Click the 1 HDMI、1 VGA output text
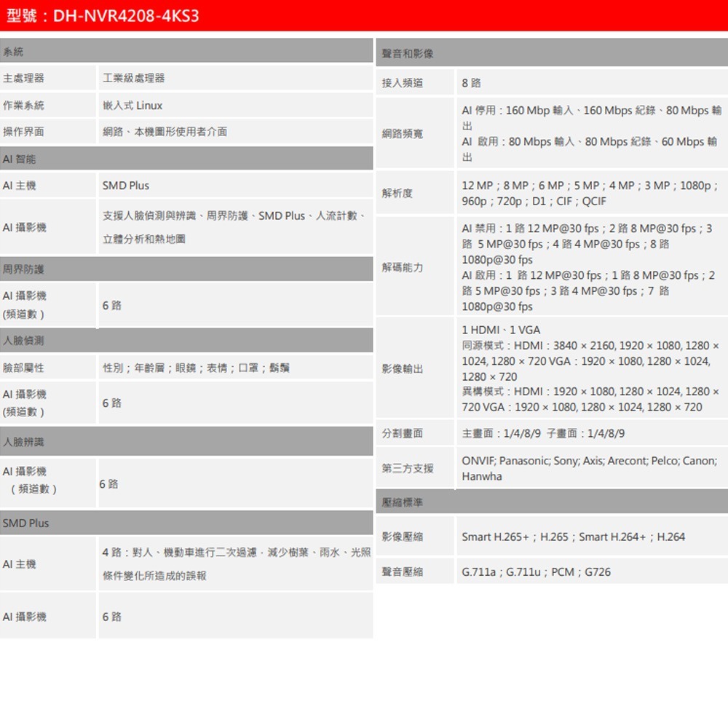 [501, 330]
